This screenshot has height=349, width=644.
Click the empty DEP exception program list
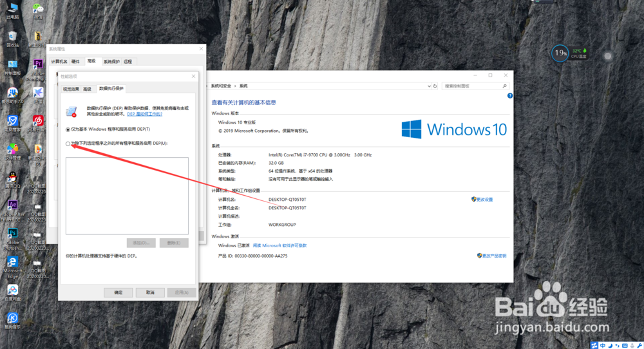click(x=127, y=196)
